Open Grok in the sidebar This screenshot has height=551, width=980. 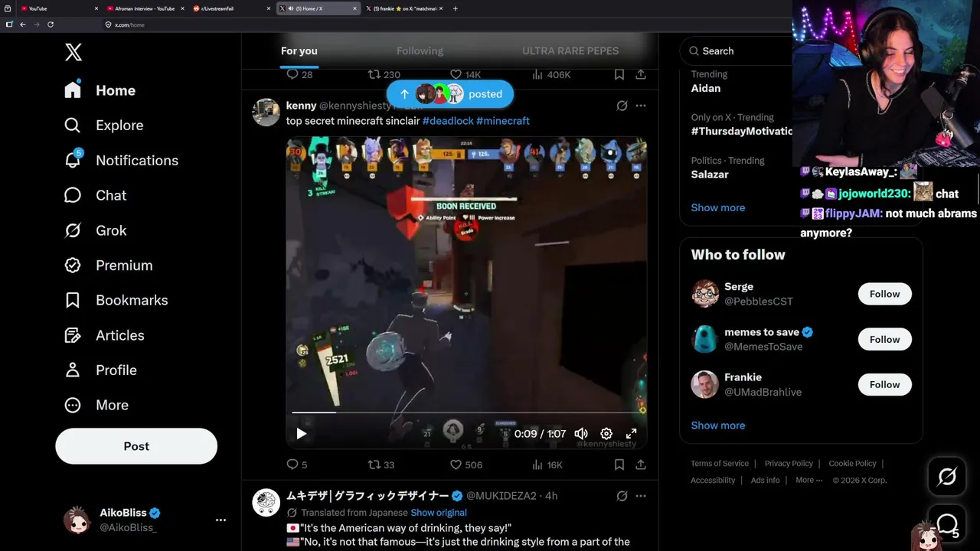click(x=95, y=230)
